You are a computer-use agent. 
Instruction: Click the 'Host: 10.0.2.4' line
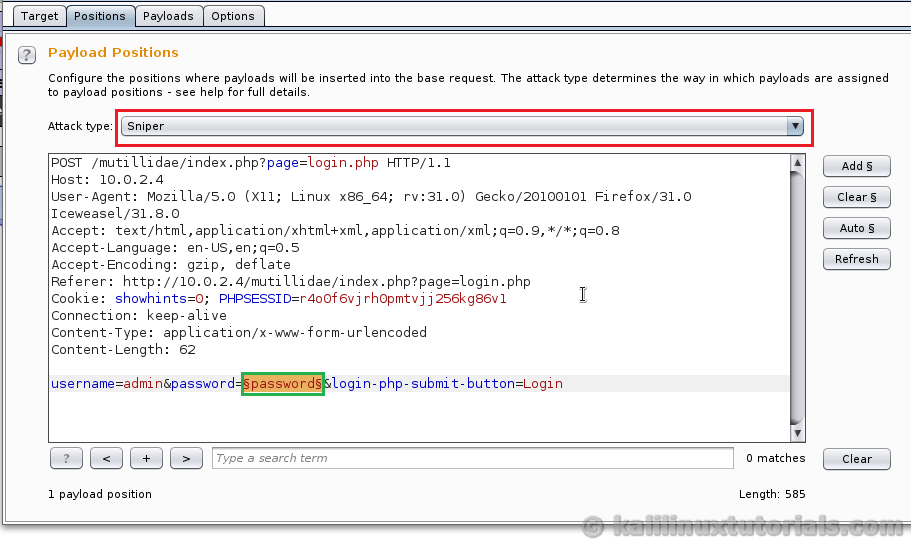click(x=107, y=180)
